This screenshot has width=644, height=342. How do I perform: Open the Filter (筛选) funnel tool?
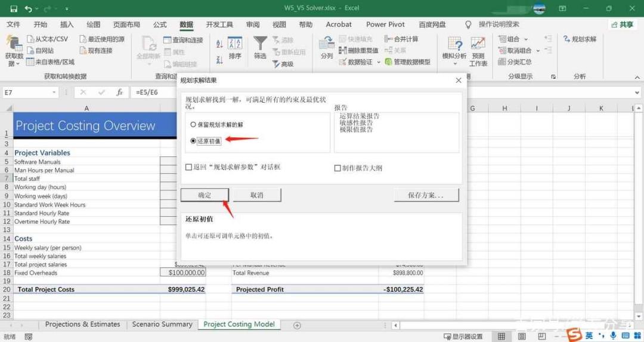260,48
